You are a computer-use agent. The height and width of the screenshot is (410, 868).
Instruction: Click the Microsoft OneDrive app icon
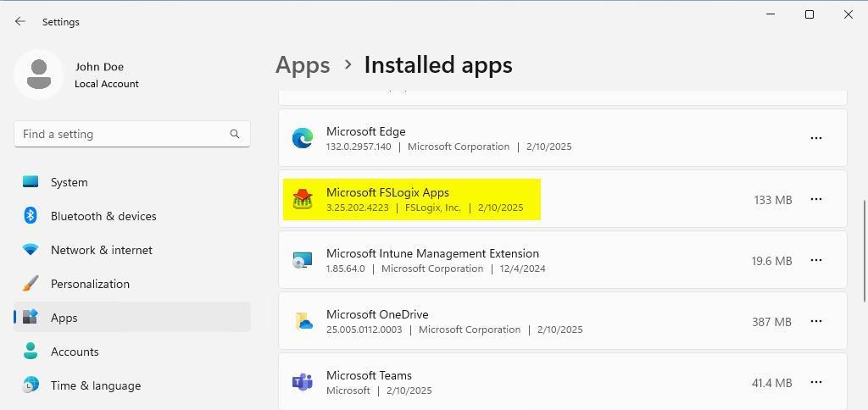click(x=303, y=321)
